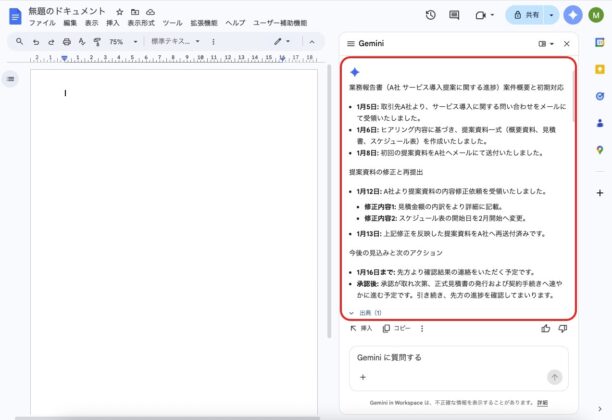
Task: Click the left indent marker on ruler
Action: [x=64, y=59]
